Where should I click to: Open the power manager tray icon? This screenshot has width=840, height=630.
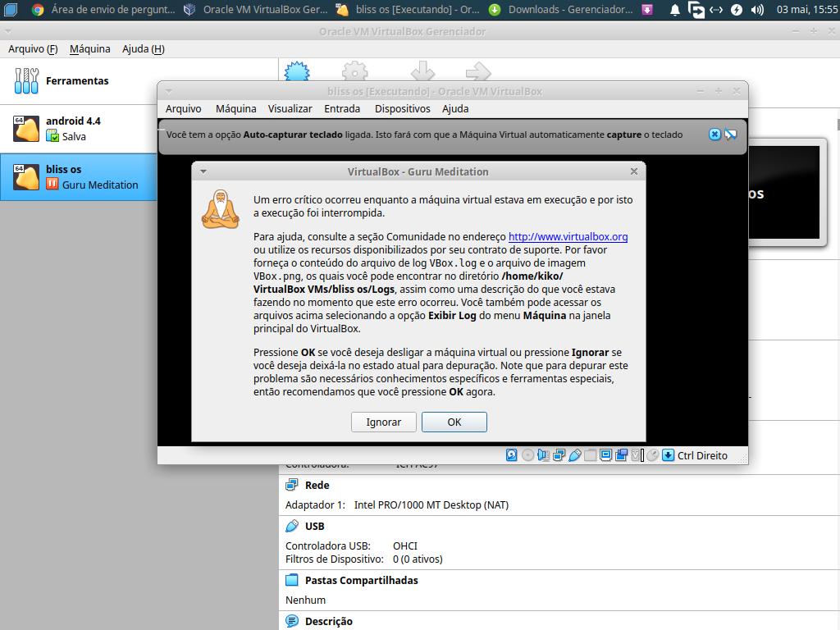click(x=737, y=10)
